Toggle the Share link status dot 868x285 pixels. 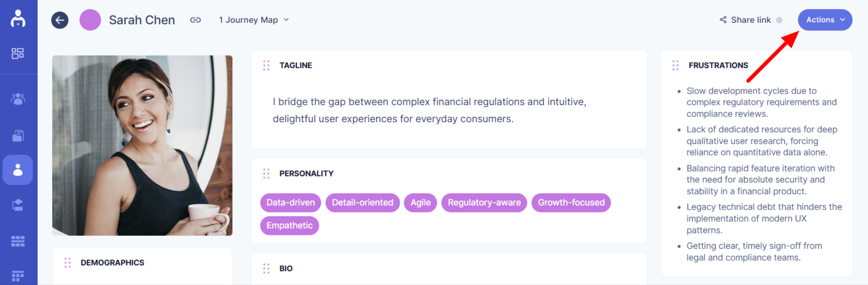(x=779, y=20)
